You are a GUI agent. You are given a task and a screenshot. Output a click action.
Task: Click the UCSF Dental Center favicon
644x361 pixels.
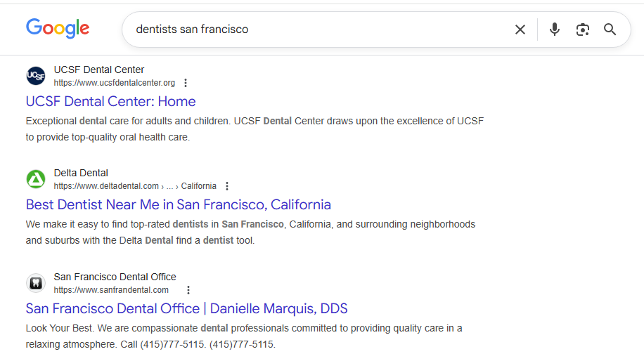tap(36, 76)
